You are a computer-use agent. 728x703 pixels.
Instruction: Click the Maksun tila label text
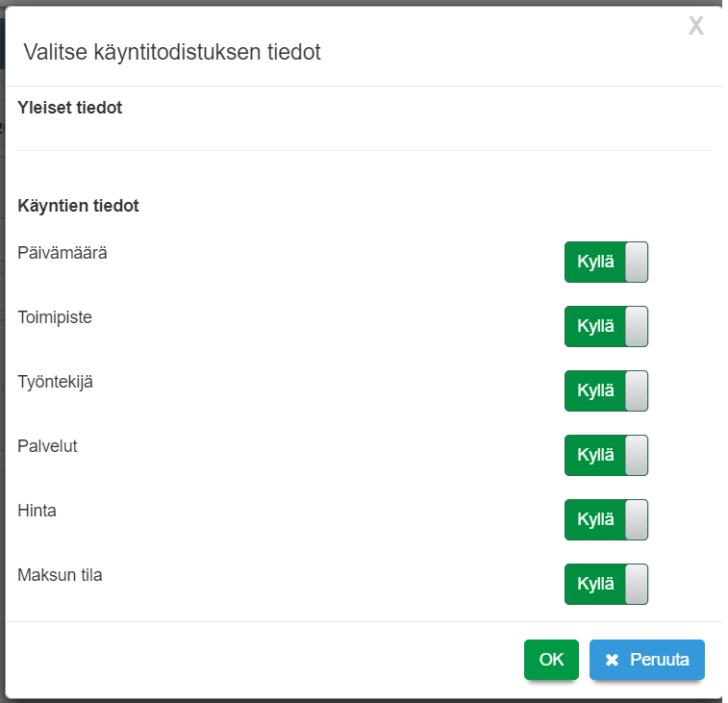point(60,575)
